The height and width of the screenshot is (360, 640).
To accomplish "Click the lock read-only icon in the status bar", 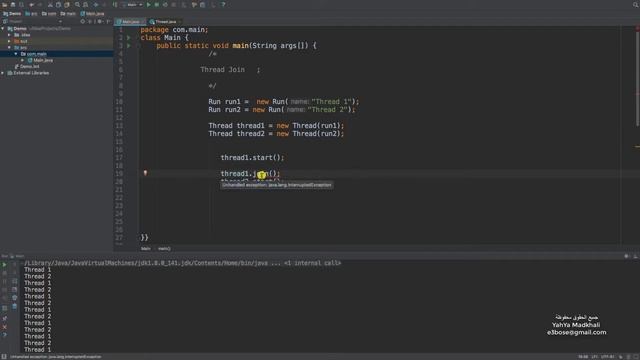I will (x=621, y=357).
